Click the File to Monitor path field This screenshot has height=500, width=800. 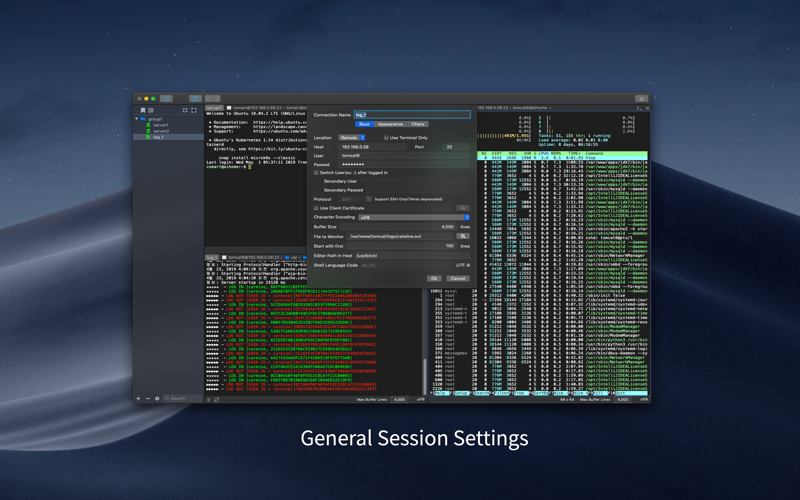[x=401, y=236]
